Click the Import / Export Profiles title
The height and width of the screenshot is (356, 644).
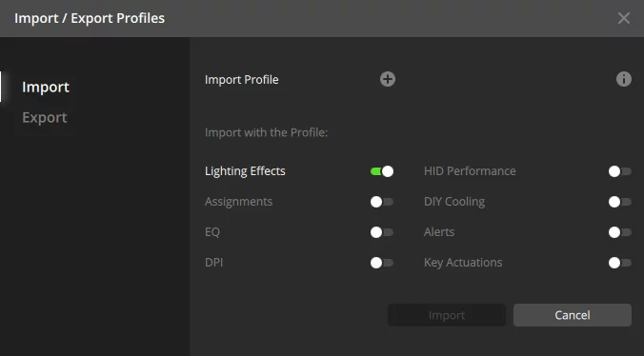[x=90, y=18]
